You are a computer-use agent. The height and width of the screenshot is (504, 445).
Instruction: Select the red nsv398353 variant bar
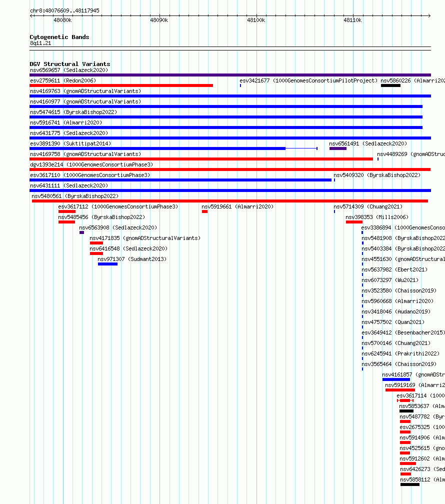coord(354,222)
